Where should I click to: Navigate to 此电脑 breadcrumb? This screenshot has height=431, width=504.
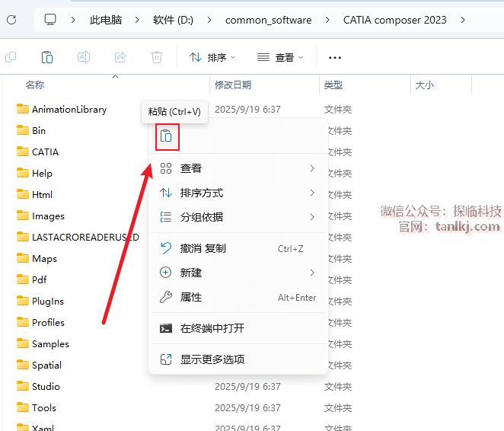(x=106, y=20)
